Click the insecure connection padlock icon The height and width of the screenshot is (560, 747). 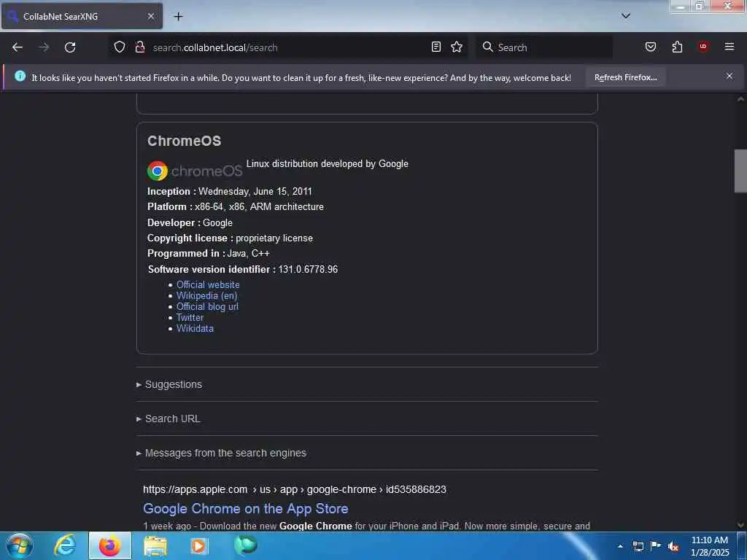pyautogui.click(x=139, y=47)
